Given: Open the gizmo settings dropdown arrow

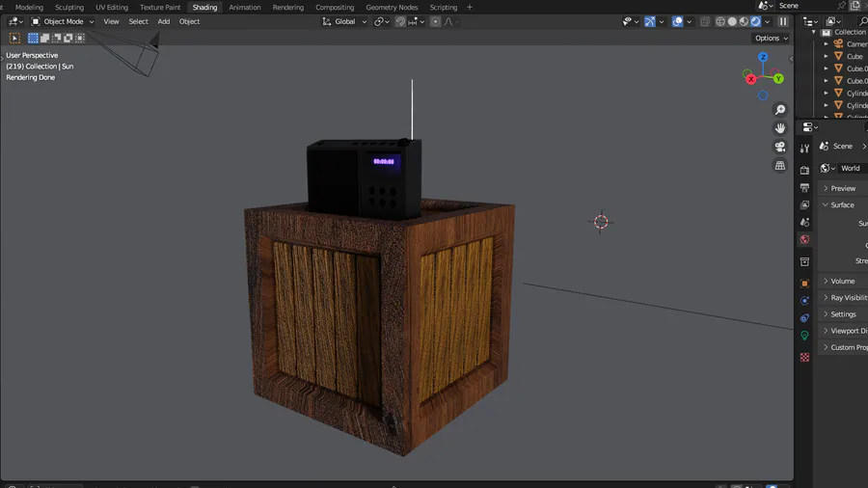Looking at the screenshot, I should [662, 21].
